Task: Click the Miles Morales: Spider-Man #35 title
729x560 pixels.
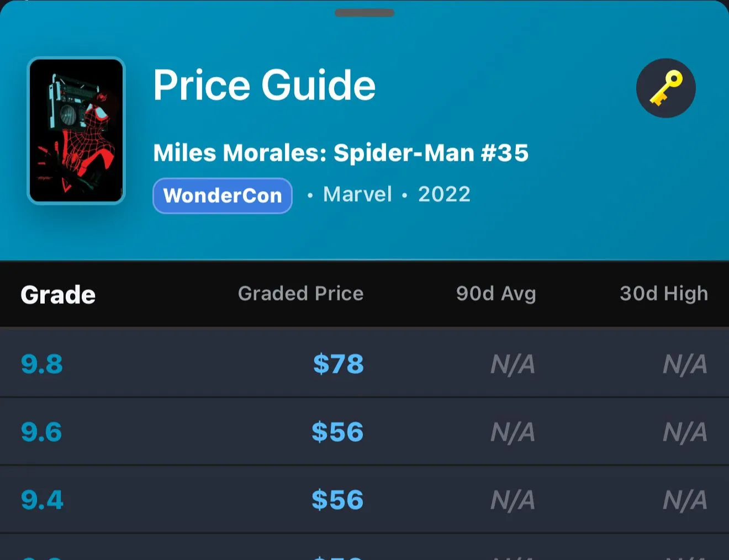Action: [x=341, y=153]
